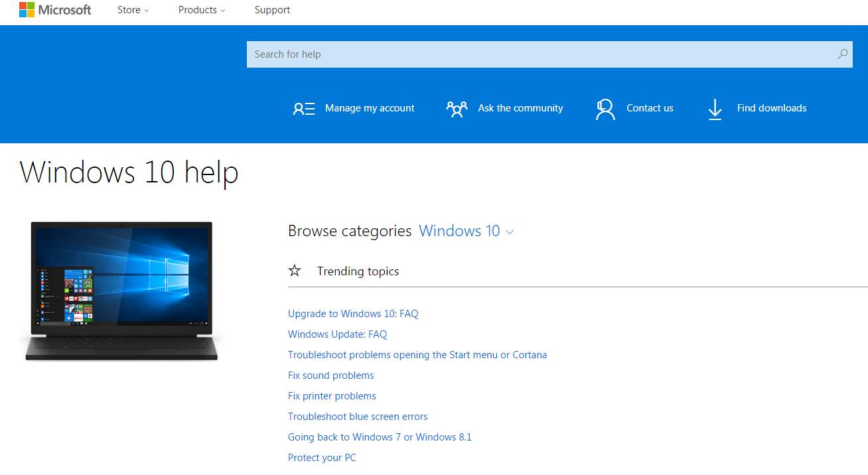Expand the Store dropdown menu
Image resolution: width=868 pixels, height=475 pixels.
(x=133, y=10)
